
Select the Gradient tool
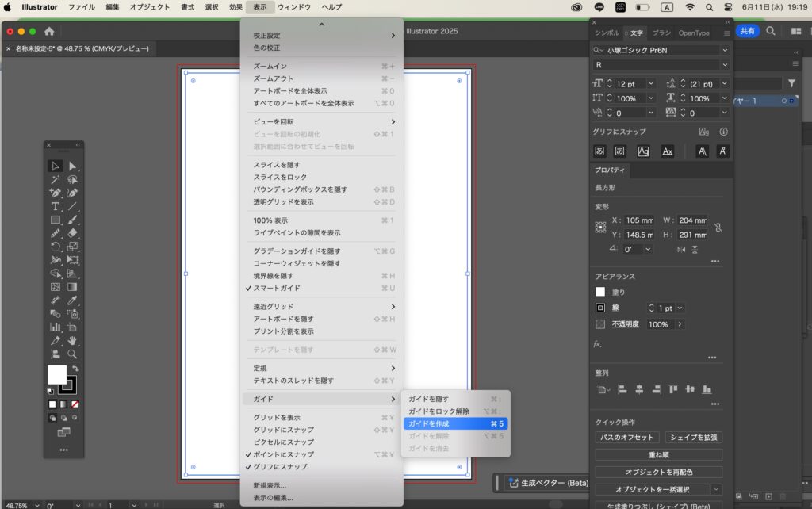click(72, 287)
